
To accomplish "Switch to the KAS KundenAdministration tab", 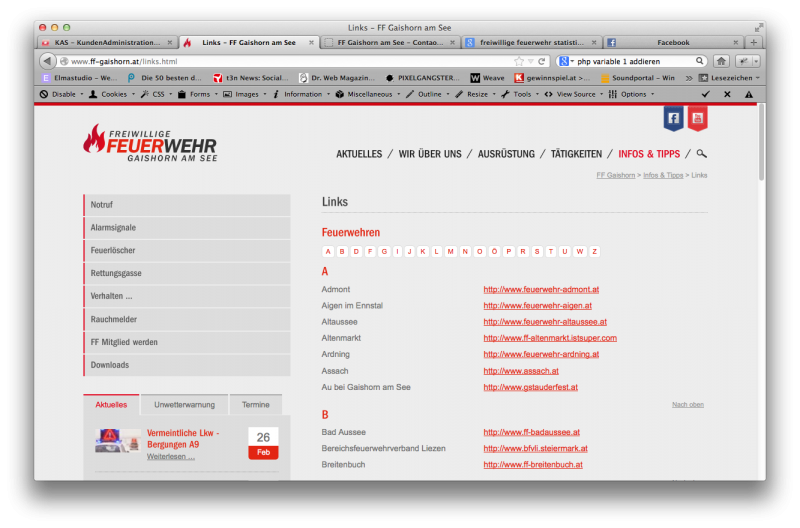I will pos(107,42).
